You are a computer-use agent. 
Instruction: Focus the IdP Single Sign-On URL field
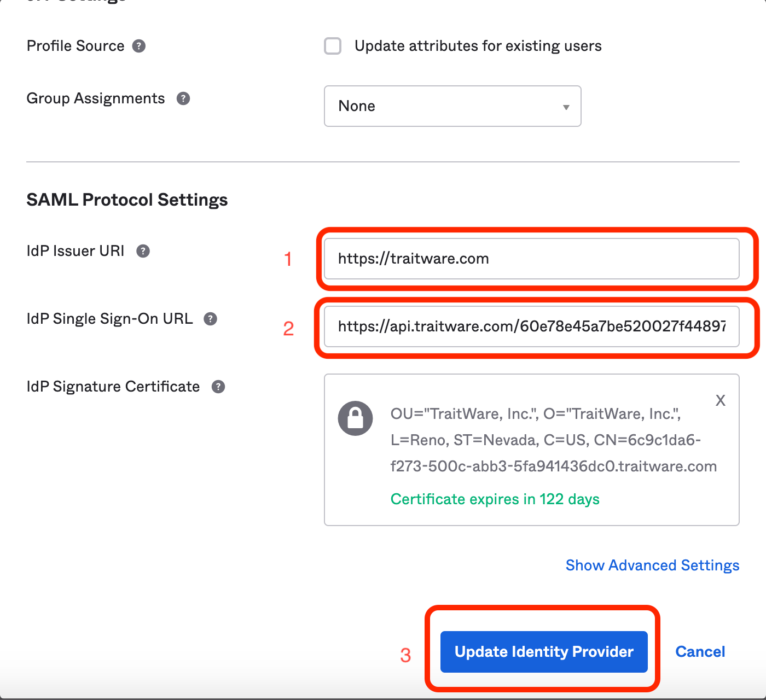click(x=532, y=326)
